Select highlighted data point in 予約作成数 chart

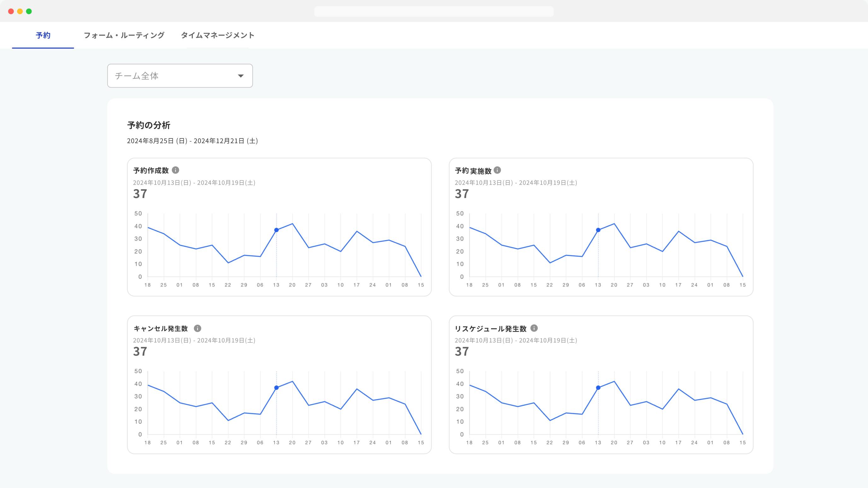click(x=276, y=230)
